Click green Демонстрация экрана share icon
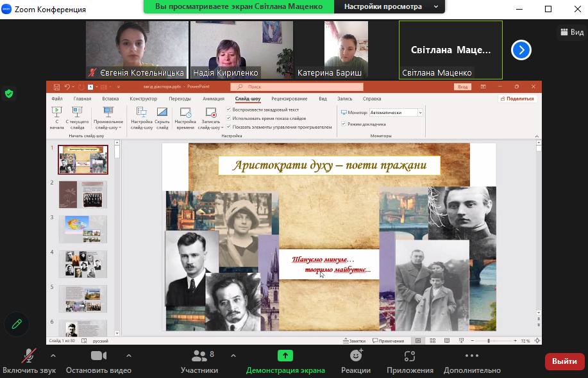The height and width of the screenshot is (378, 588). tap(285, 356)
